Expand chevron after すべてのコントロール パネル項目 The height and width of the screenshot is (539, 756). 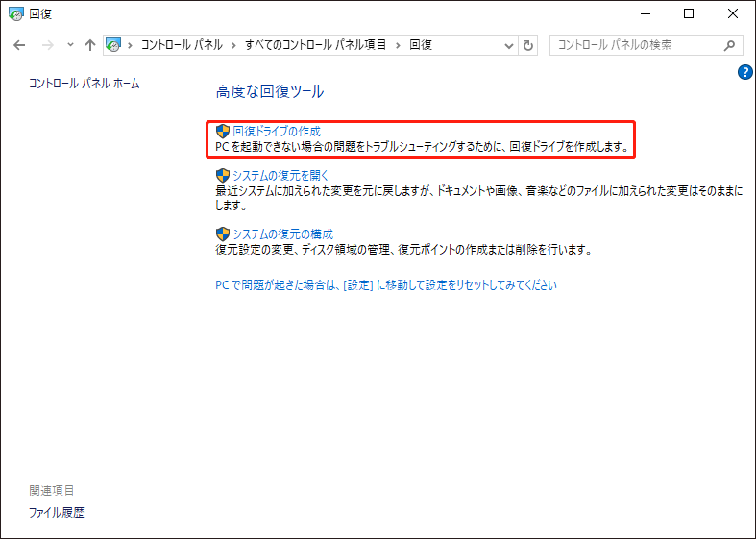click(x=399, y=45)
